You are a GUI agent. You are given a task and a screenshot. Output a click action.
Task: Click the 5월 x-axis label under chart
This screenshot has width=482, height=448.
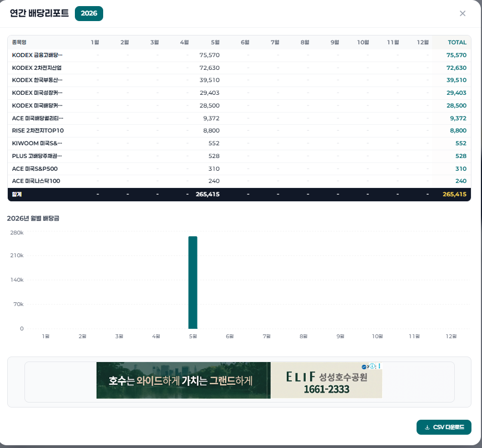[x=192, y=336]
